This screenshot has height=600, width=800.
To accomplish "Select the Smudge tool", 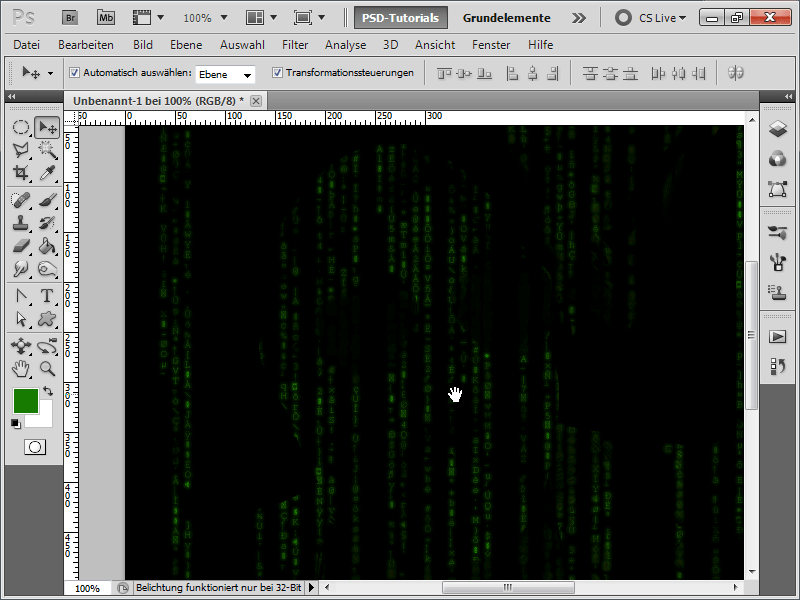I will (x=21, y=268).
